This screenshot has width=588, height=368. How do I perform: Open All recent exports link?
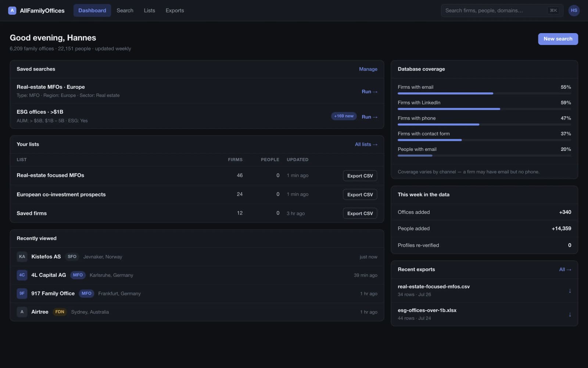(565, 269)
